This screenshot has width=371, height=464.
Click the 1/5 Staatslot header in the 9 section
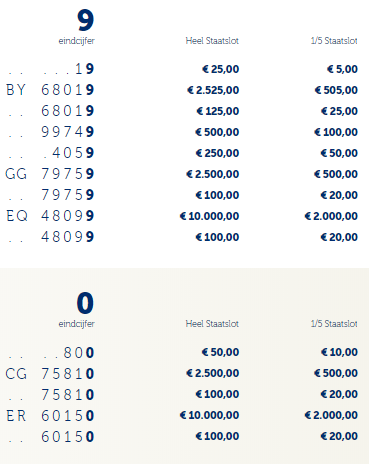pyautogui.click(x=334, y=41)
